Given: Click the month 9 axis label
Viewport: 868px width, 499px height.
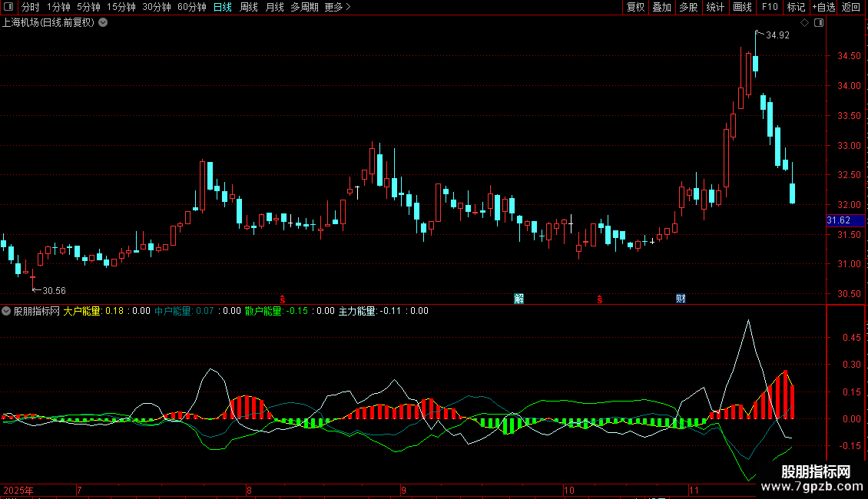Looking at the screenshot, I should point(403,490).
